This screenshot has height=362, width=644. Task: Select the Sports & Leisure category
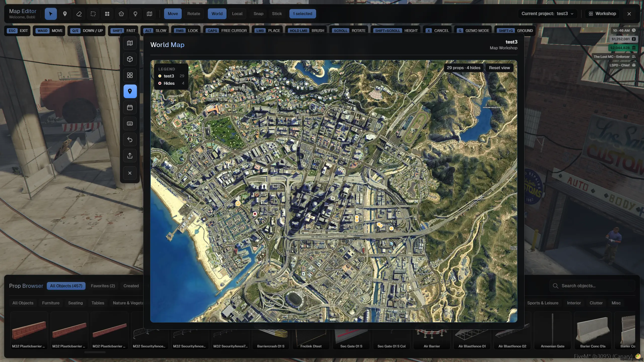point(543,303)
